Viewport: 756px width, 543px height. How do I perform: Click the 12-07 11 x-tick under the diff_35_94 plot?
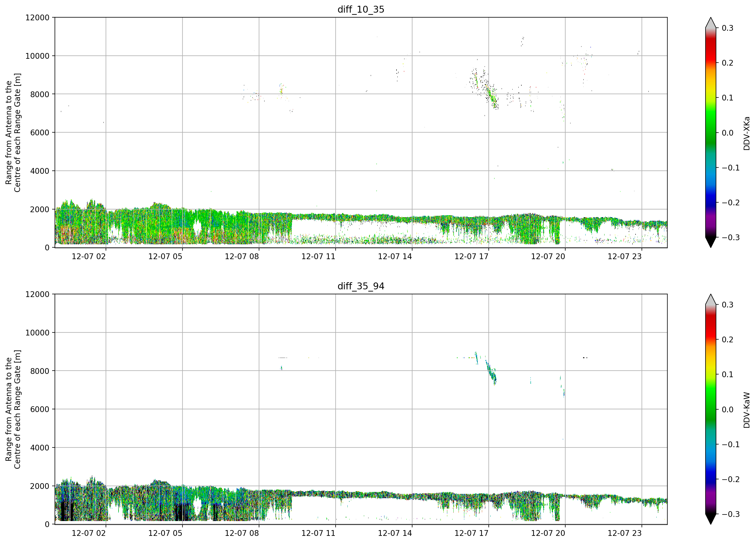pyautogui.click(x=318, y=533)
